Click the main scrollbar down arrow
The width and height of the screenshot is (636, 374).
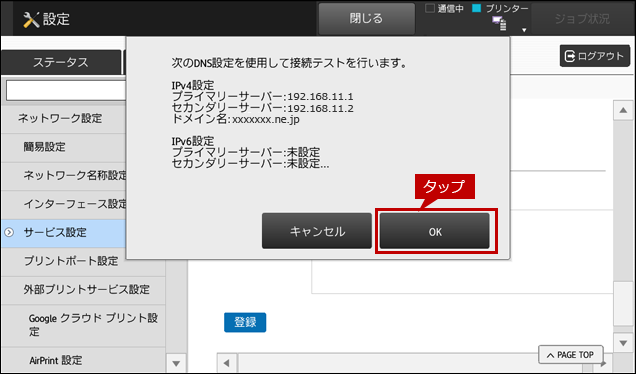623,343
